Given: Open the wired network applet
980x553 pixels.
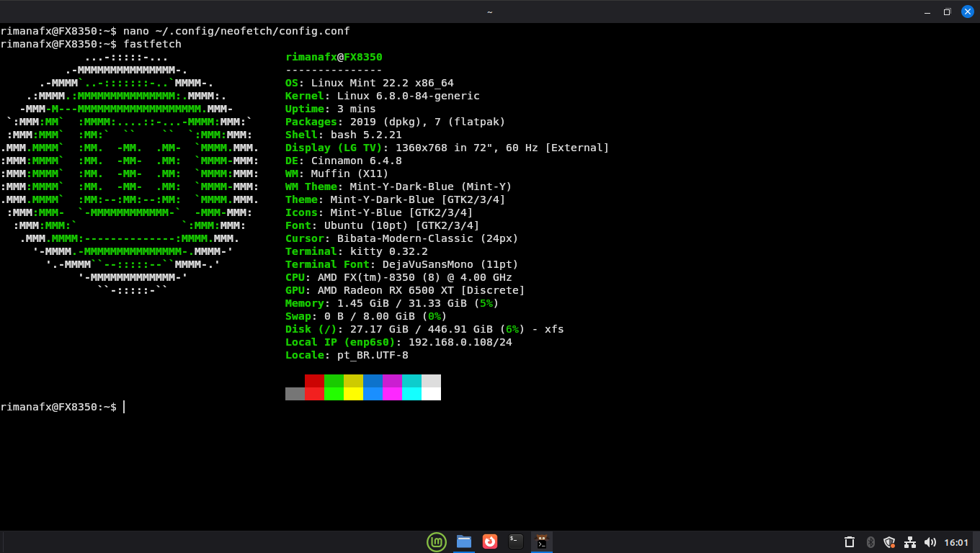Looking at the screenshot, I should (910, 542).
